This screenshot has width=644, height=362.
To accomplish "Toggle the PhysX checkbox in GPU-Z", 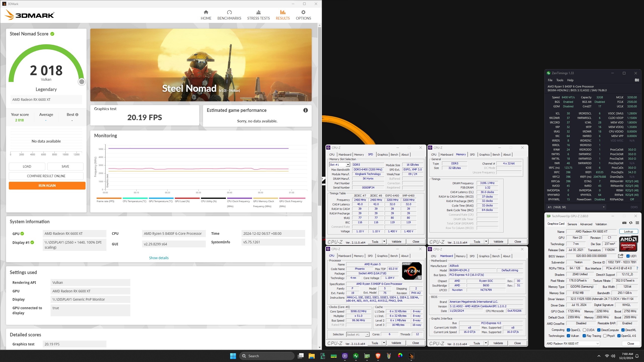I will [605, 336].
